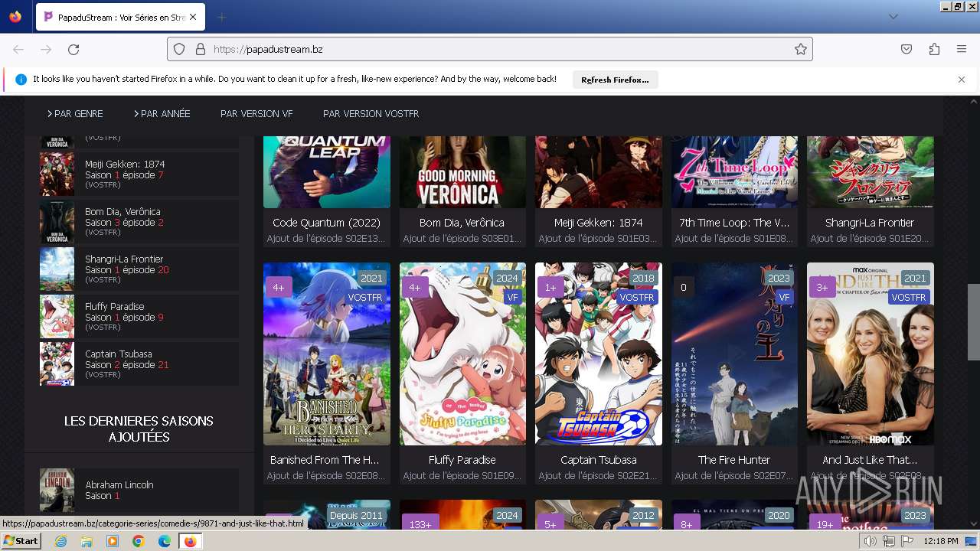Open a new tab with the plus icon
This screenshot has height=551, width=980.
click(x=221, y=17)
